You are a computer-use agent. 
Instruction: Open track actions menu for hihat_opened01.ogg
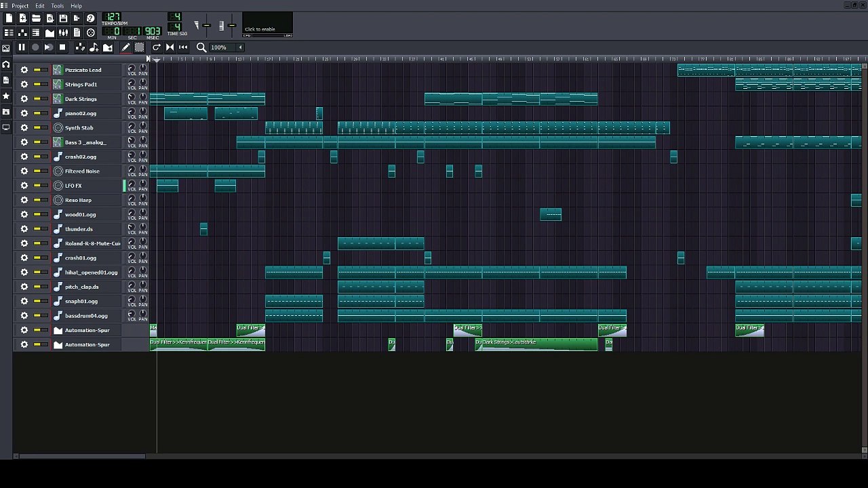[x=24, y=272]
